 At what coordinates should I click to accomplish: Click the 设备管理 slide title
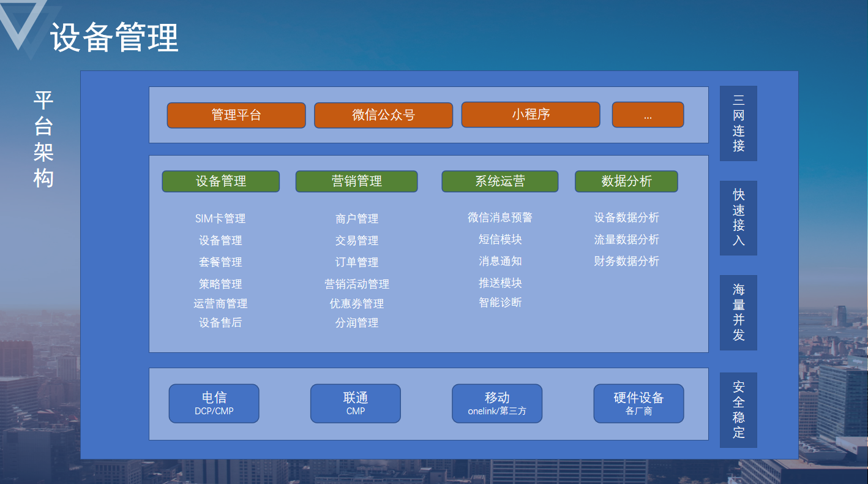tap(114, 37)
